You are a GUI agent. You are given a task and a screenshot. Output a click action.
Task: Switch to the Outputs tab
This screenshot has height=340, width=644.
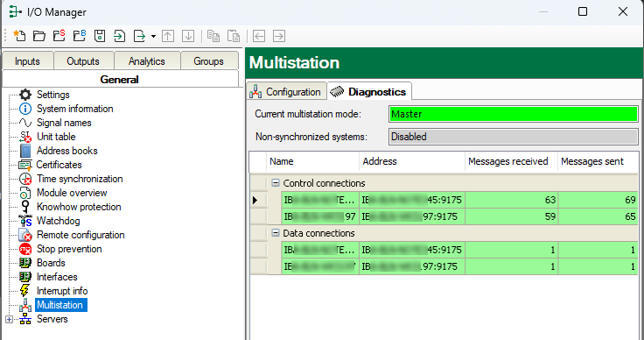[83, 61]
